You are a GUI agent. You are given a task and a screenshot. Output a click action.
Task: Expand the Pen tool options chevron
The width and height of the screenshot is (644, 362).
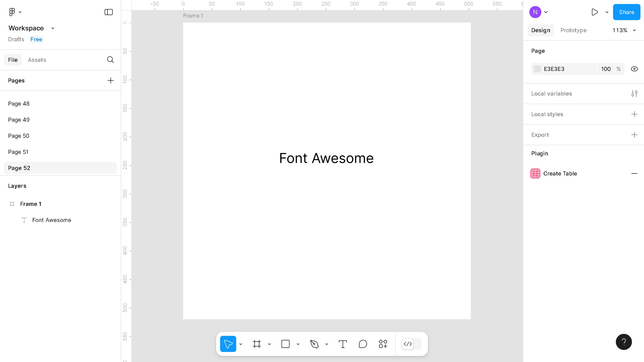tap(326, 344)
